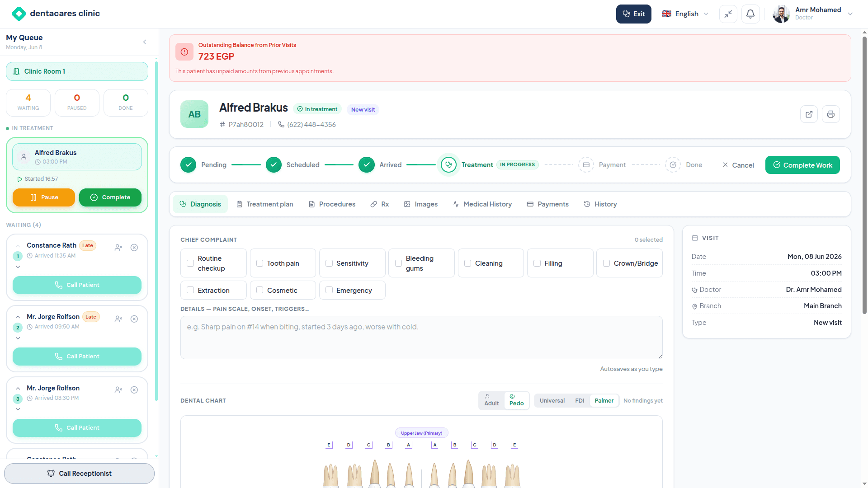Click the user profile photo
Viewport: 868px width, 488px height.
click(781, 14)
